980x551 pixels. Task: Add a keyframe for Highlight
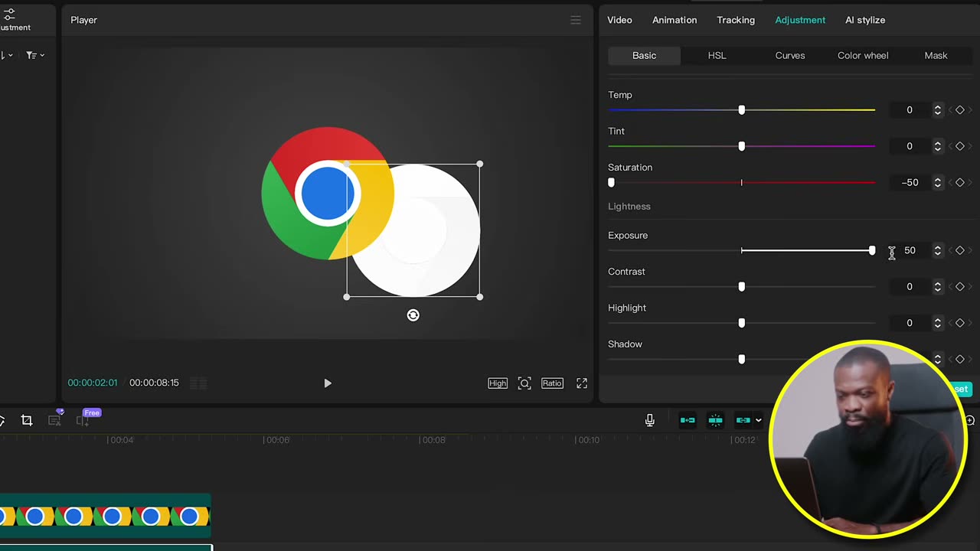pyautogui.click(x=960, y=323)
